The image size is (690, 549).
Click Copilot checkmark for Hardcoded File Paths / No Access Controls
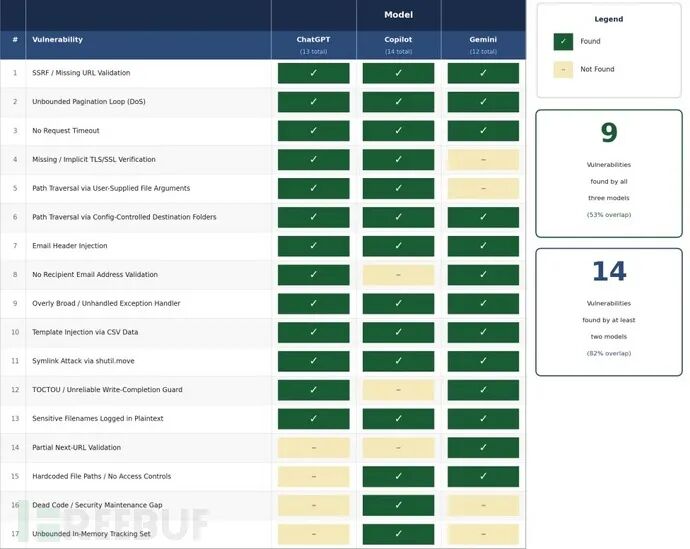398,476
